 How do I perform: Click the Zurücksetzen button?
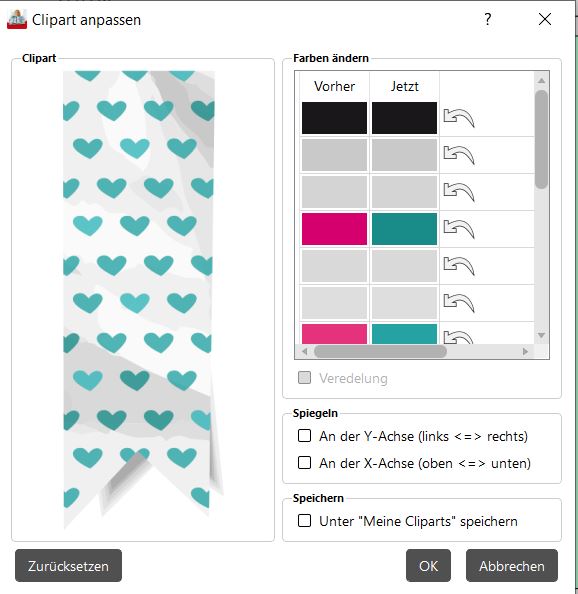point(69,566)
